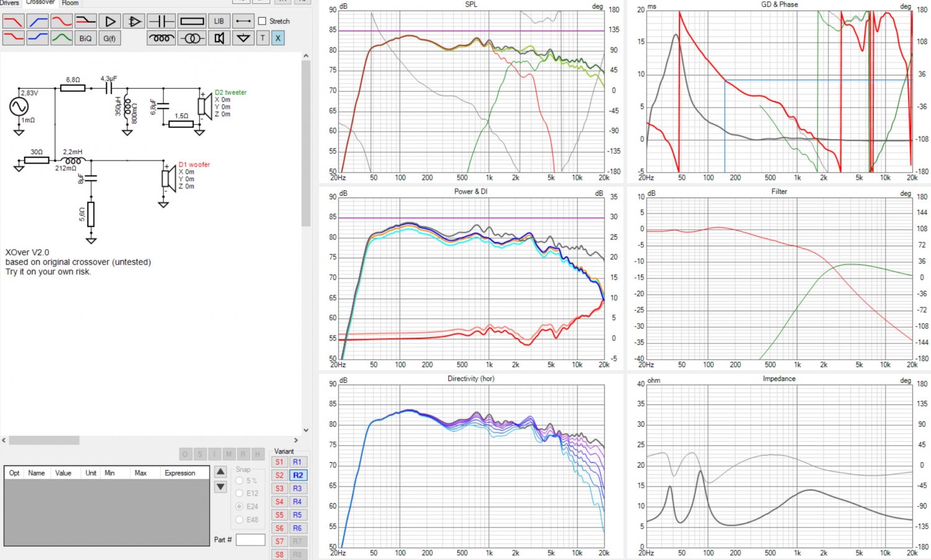Activate variant S2
Viewport: 931px width, 560px height.
[x=279, y=475]
